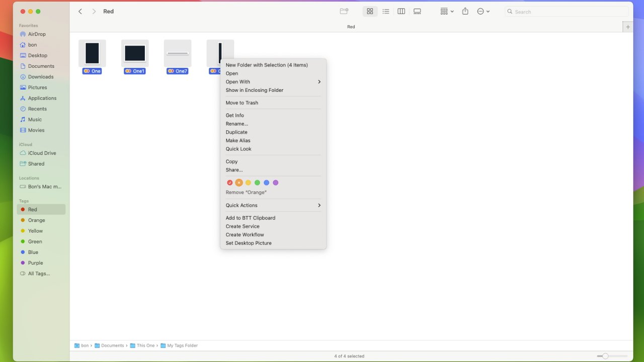
Task: Open the group-by dropdown in toolbar
Action: tap(447, 12)
